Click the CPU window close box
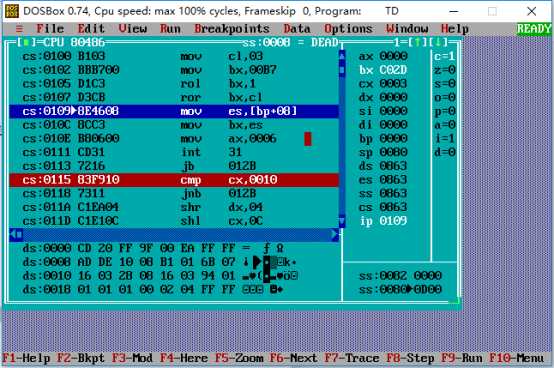 point(26,43)
